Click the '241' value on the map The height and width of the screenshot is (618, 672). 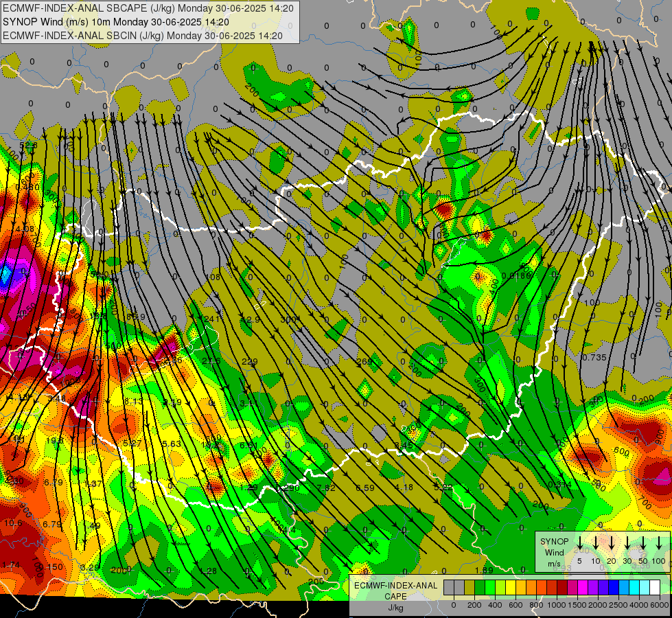click(211, 319)
